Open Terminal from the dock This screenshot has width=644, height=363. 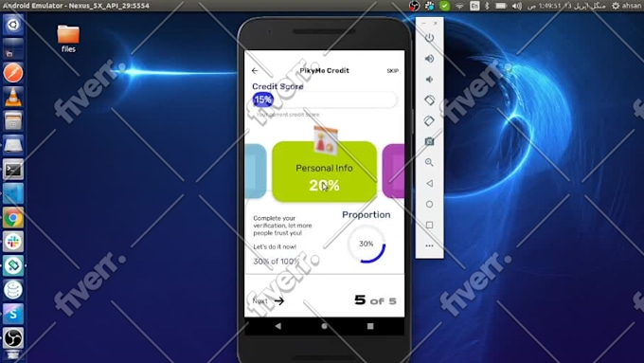13,170
